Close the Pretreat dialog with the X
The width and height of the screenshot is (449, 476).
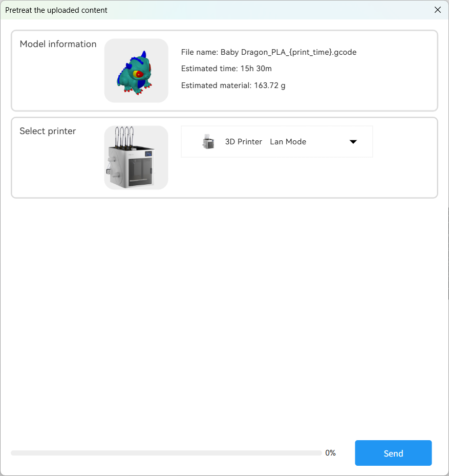coord(437,10)
